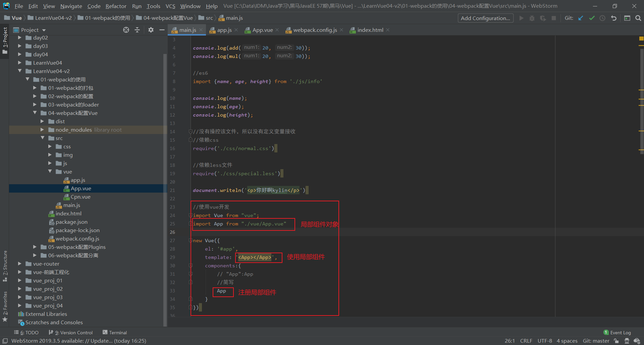Collapse the LearnVue04-v2 folder
Image resolution: width=644 pixels, height=345 pixels.
point(19,71)
